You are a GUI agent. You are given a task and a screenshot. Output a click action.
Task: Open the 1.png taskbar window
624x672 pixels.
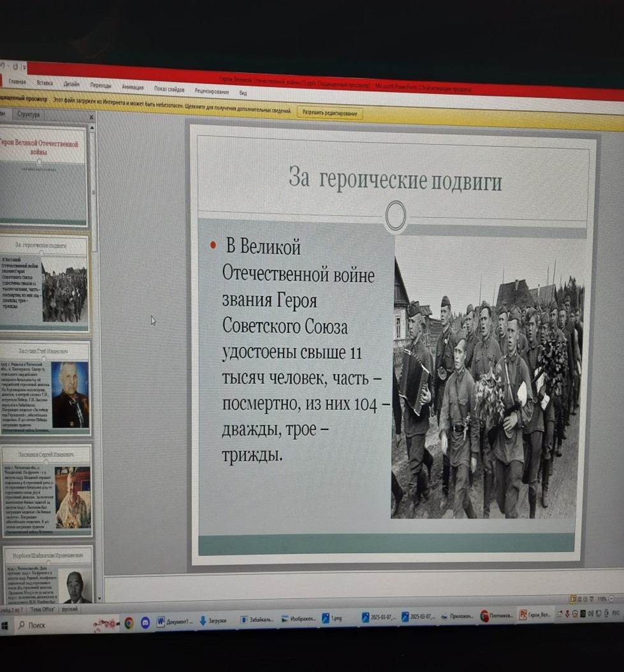[x=333, y=618]
